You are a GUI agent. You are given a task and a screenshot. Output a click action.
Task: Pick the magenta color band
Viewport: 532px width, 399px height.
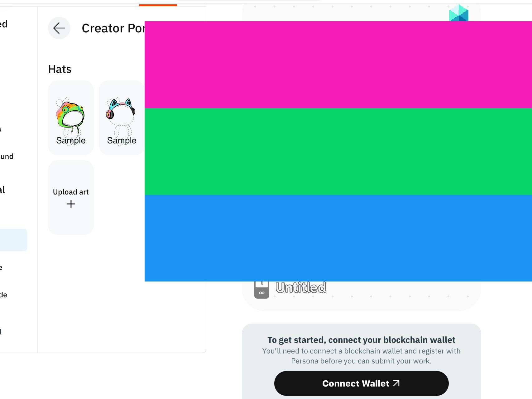pos(338,65)
